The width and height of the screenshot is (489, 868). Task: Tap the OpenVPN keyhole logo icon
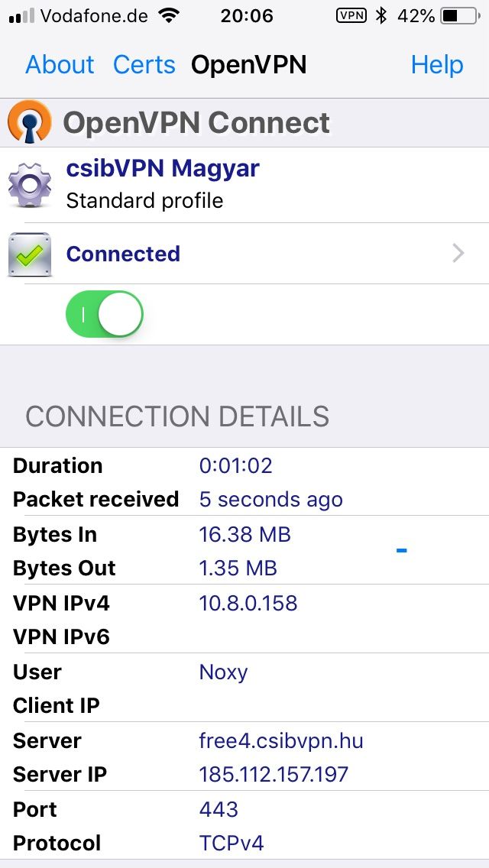coord(30,122)
